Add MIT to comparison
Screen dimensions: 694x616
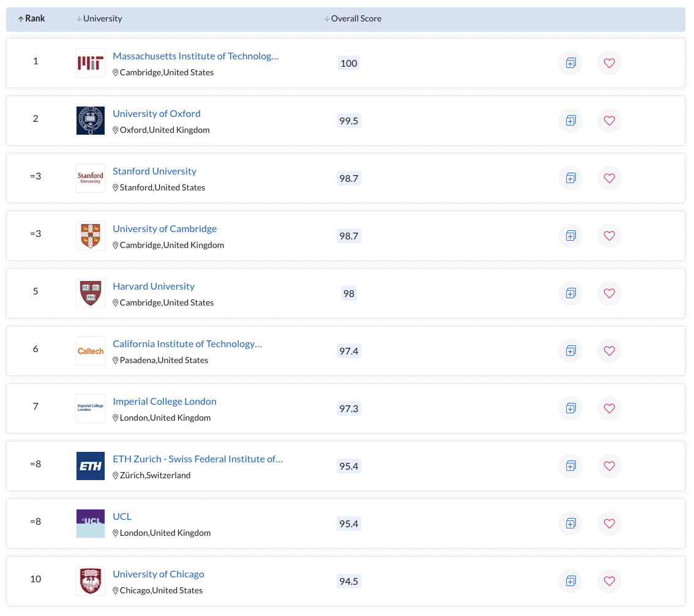[570, 63]
